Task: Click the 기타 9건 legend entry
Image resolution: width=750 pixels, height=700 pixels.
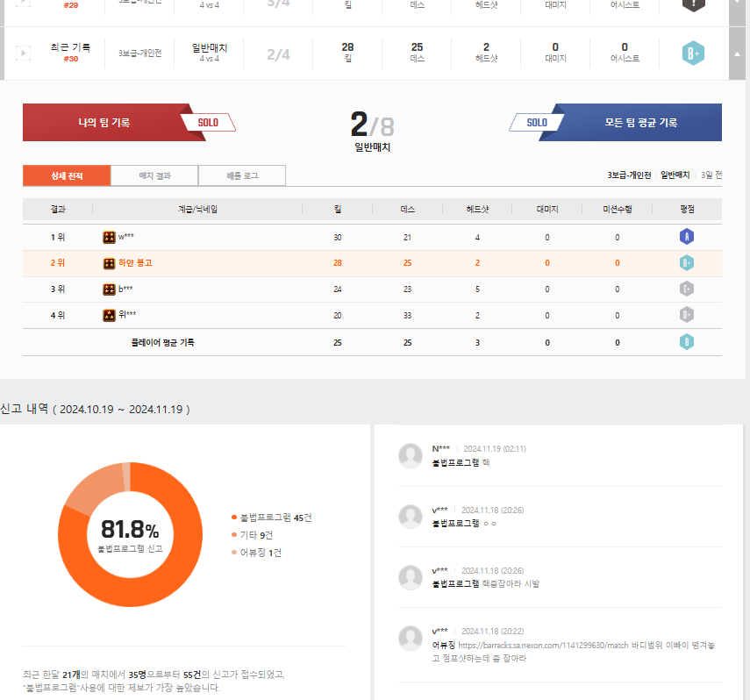Action: pos(256,535)
